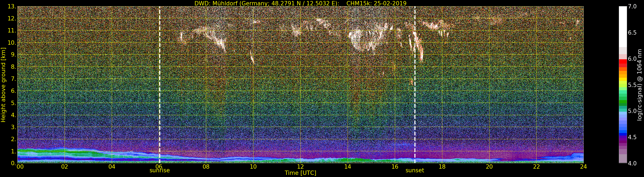Click height axis tick label '8.'
The width and height of the screenshot is (644, 177).
tap(13, 67)
